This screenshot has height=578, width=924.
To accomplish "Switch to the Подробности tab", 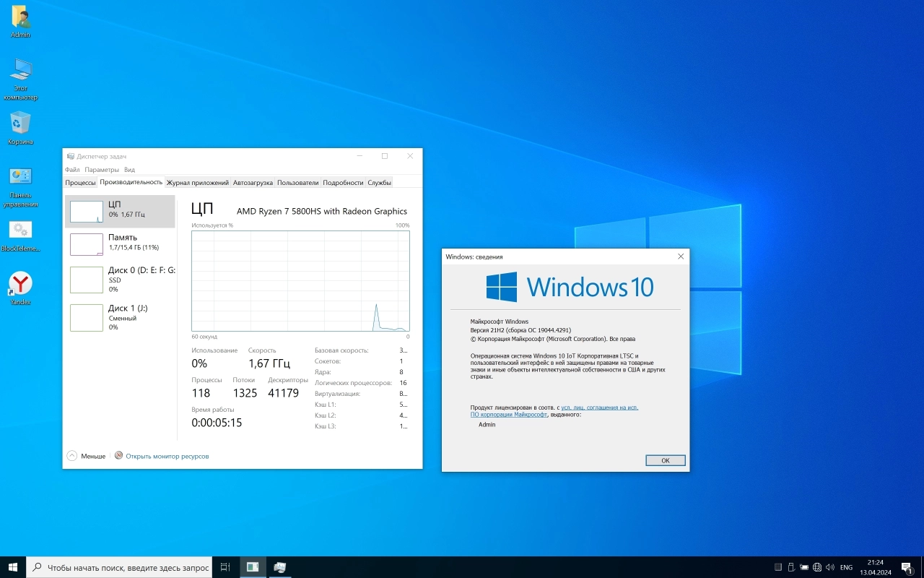I will 343,183.
